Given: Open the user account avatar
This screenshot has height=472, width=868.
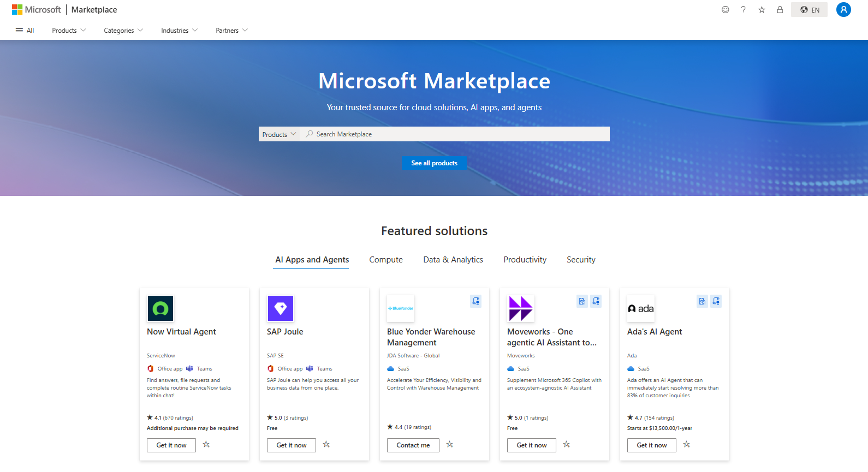Looking at the screenshot, I should tap(843, 9).
